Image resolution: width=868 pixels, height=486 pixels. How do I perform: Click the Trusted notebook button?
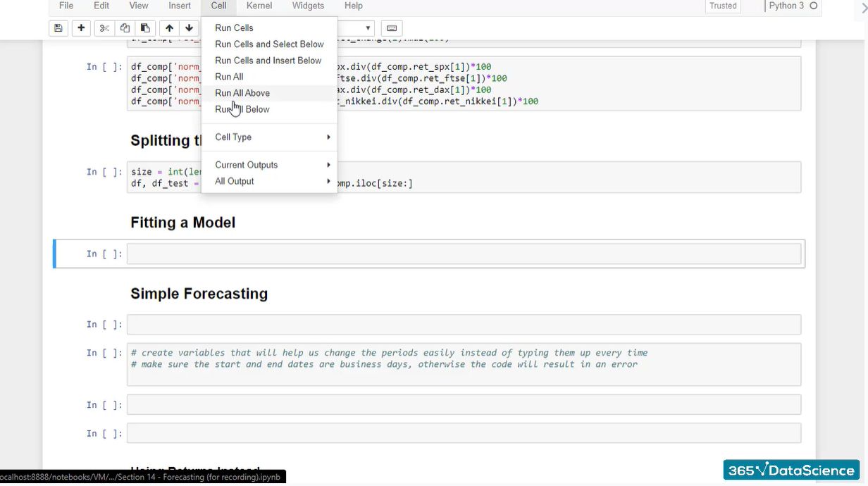[723, 6]
